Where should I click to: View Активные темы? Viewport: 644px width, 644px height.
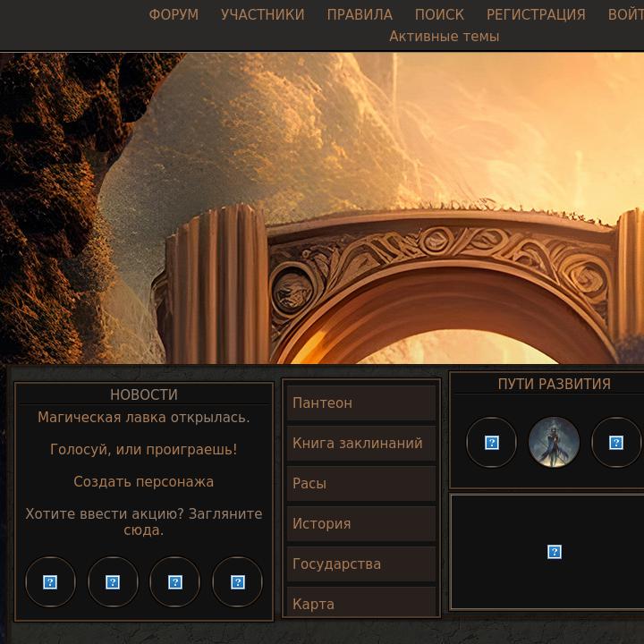coord(444,37)
